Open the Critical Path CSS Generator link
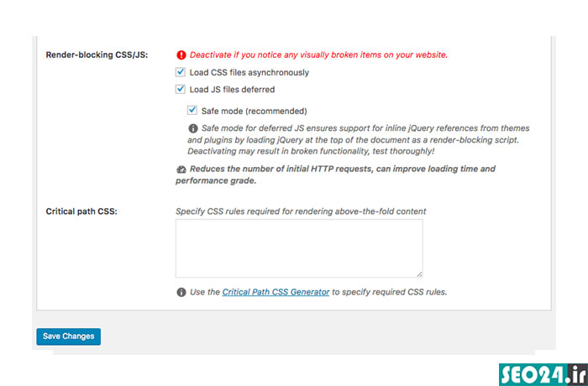Viewport: 588px width, 386px height. click(276, 292)
